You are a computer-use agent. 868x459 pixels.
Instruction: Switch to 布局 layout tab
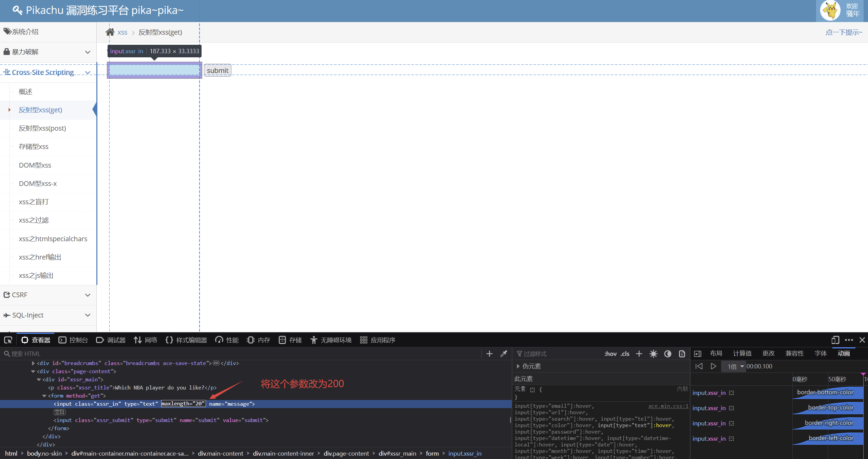coord(716,353)
